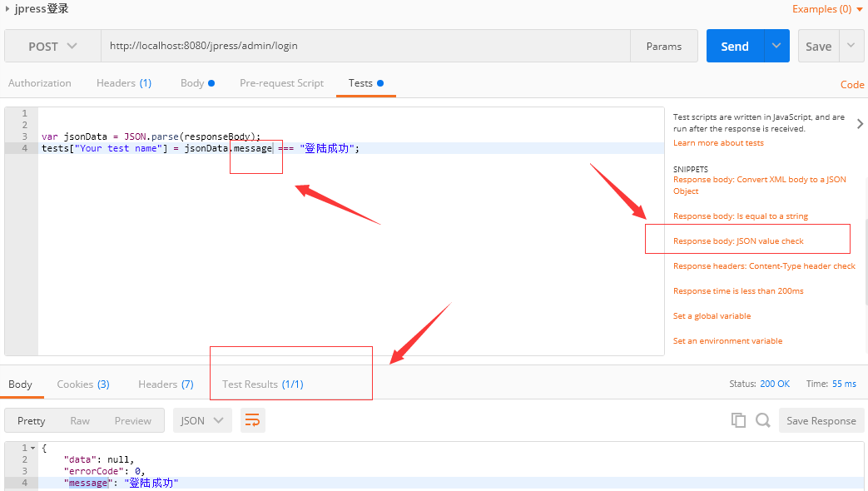Select the Pretty response view
The height and width of the screenshot is (491, 868).
pos(31,421)
